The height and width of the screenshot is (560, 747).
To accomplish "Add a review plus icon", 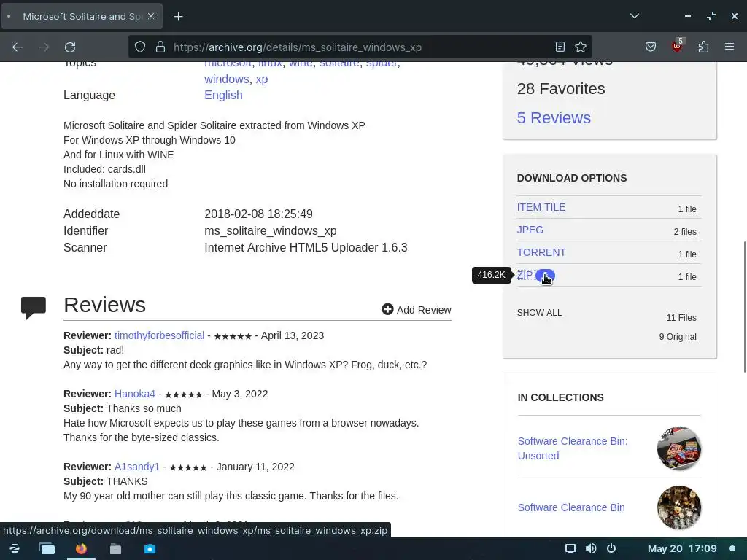I will 387,309.
